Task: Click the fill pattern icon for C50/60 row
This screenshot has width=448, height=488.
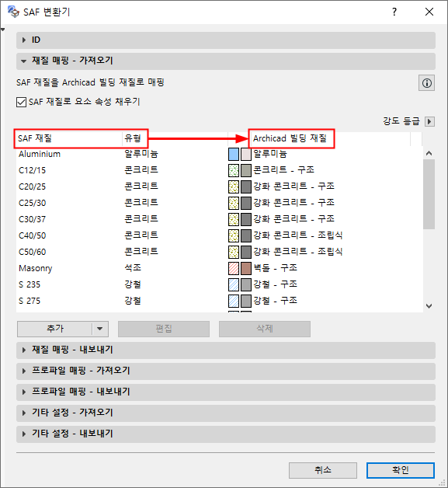Action: click(234, 252)
